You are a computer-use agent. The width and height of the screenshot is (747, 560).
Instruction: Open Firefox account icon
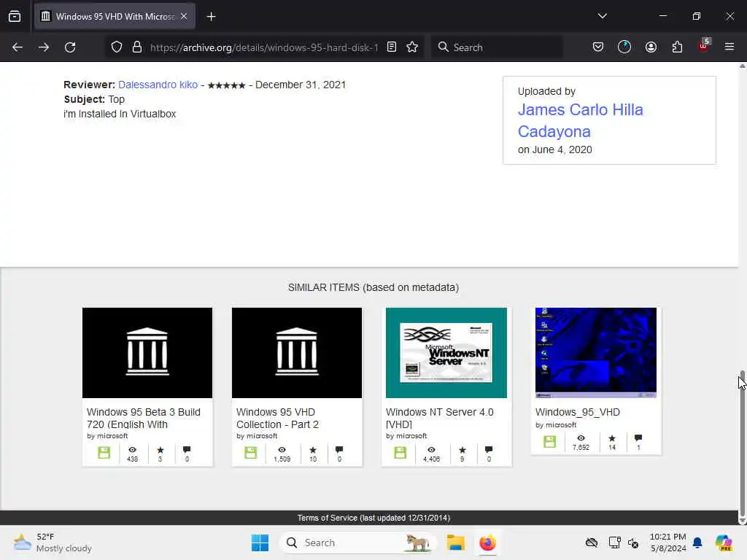(651, 47)
